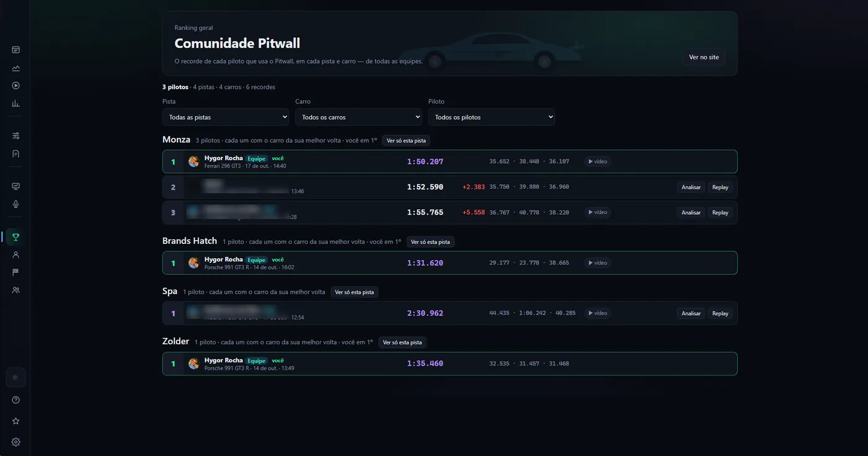The width and height of the screenshot is (868, 456).
Task: Click Analisar on the Spa 2:30.962 lap
Action: (691, 314)
